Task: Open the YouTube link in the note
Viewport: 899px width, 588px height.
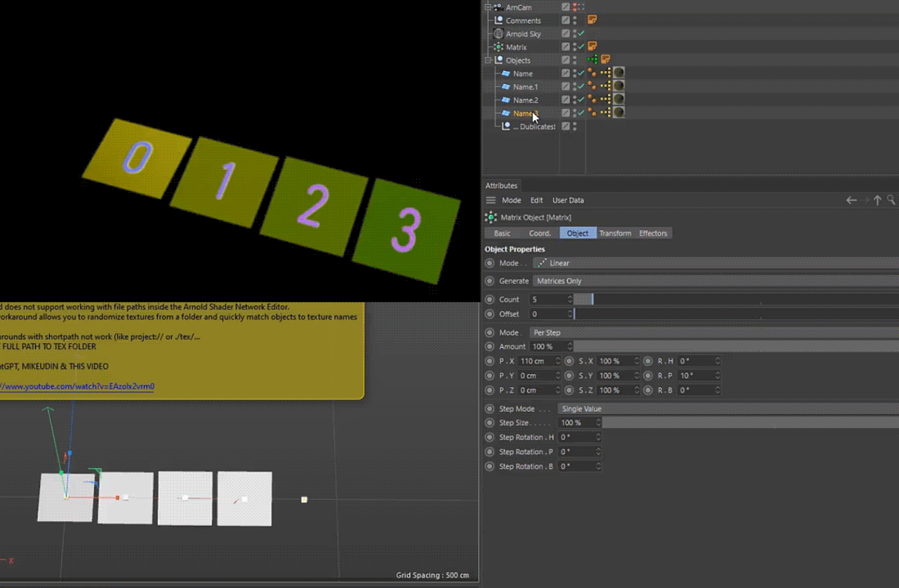Action: [78, 386]
